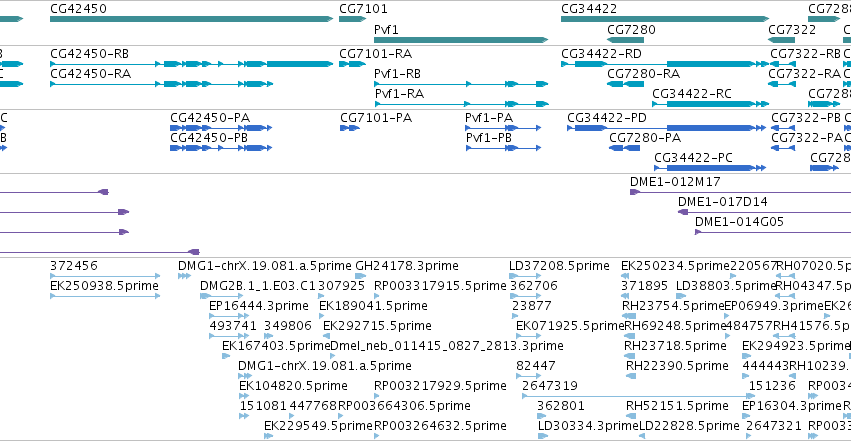Image resolution: width=851 pixels, height=441 pixels.
Task: Open BAC clone DME1-014G05 label
Action: click(x=739, y=221)
